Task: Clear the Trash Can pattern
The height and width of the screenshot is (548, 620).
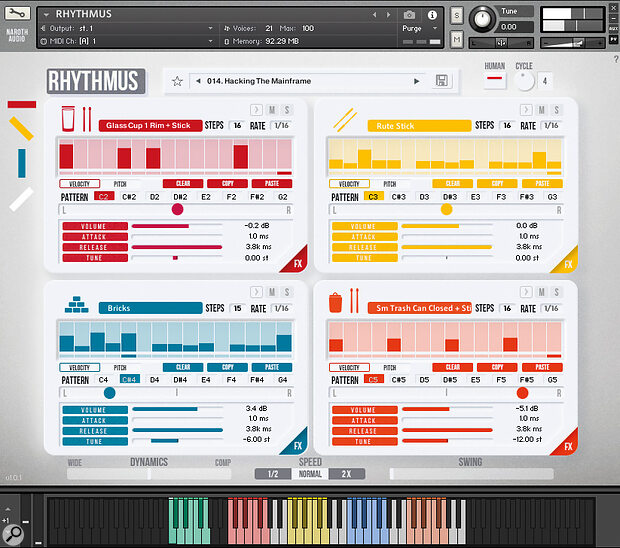Action: [x=452, y=367]
